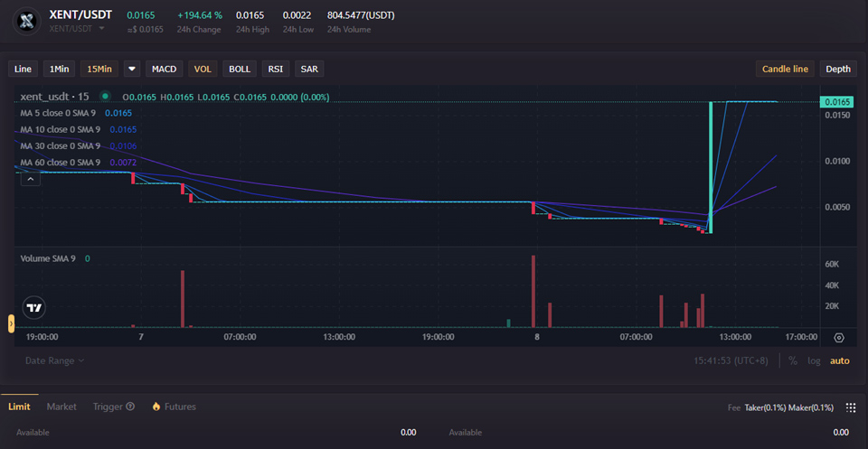Screen dimensions: 868x449
Task: Expand the yellow side panel arrow
Action: point(12,323)
